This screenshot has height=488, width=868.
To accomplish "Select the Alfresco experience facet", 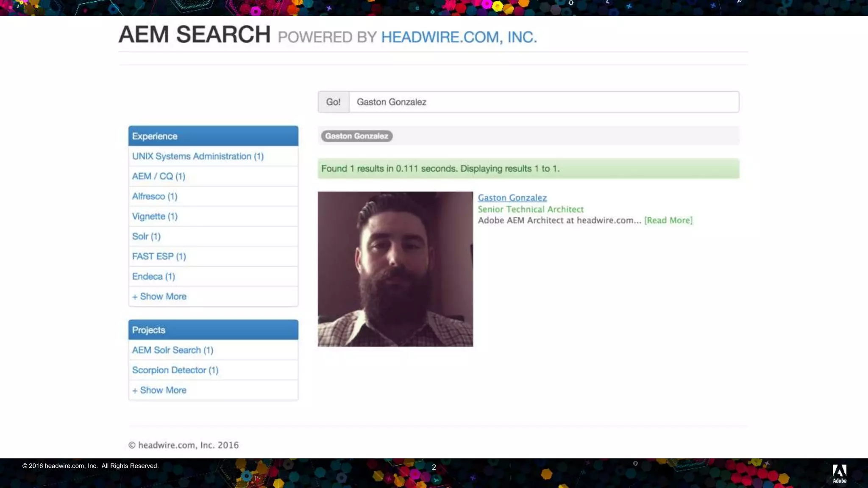I will (x=154, y=197).
